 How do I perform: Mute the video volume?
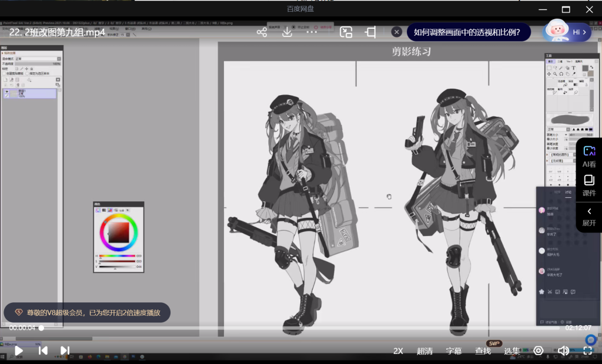563,350
